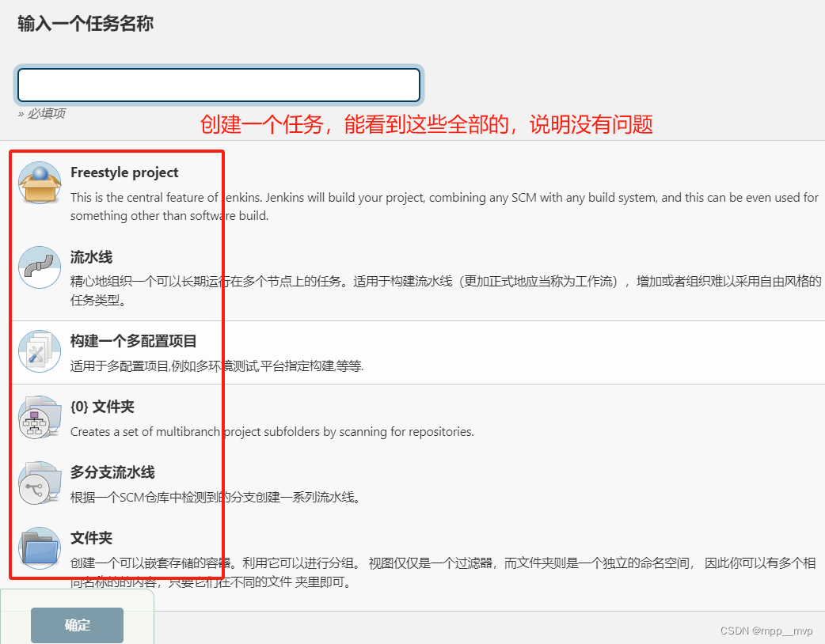Image resolution: width=825 pixels, height=644 pixels.
Task: Click the task name input box
Action: (219, 83)
